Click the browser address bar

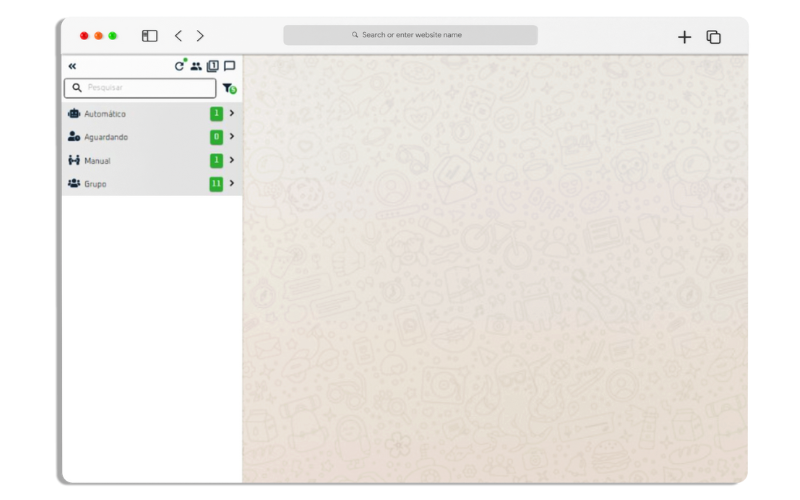pyautogui.click(x=410, y=35)
